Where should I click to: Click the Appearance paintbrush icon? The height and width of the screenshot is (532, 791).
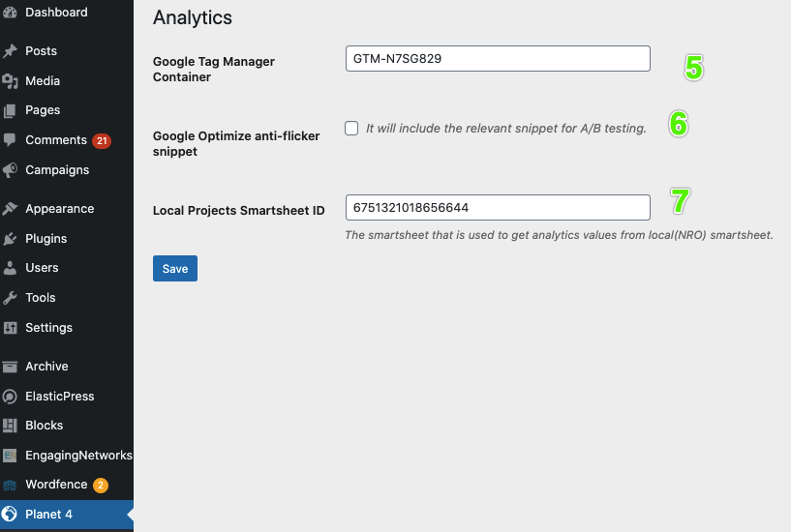pos(10,209)
